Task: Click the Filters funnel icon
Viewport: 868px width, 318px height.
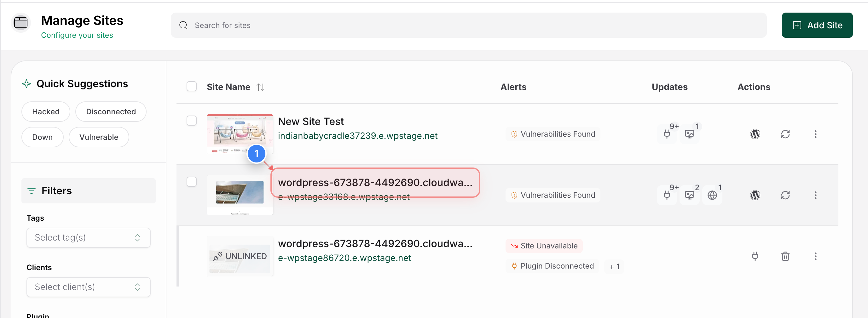Action: coord(31,191)
